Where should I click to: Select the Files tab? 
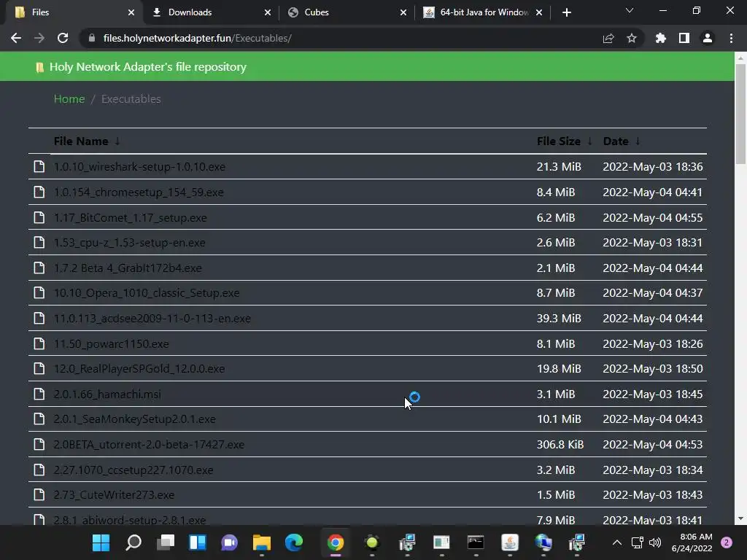pyautogui.click(x=72, y=12)
